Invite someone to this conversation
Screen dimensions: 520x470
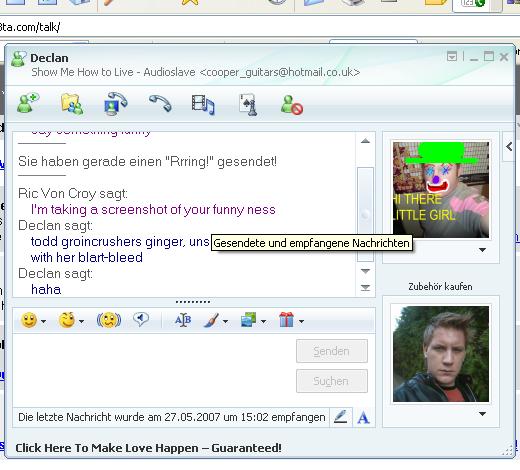[28, 104]
